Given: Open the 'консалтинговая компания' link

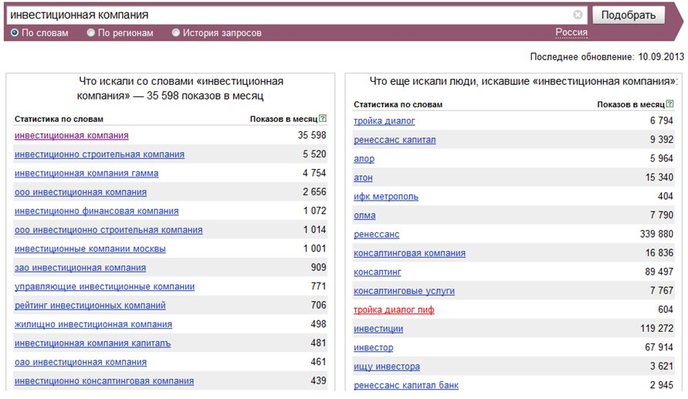Looking at the screenshot, I should point(410,253).
